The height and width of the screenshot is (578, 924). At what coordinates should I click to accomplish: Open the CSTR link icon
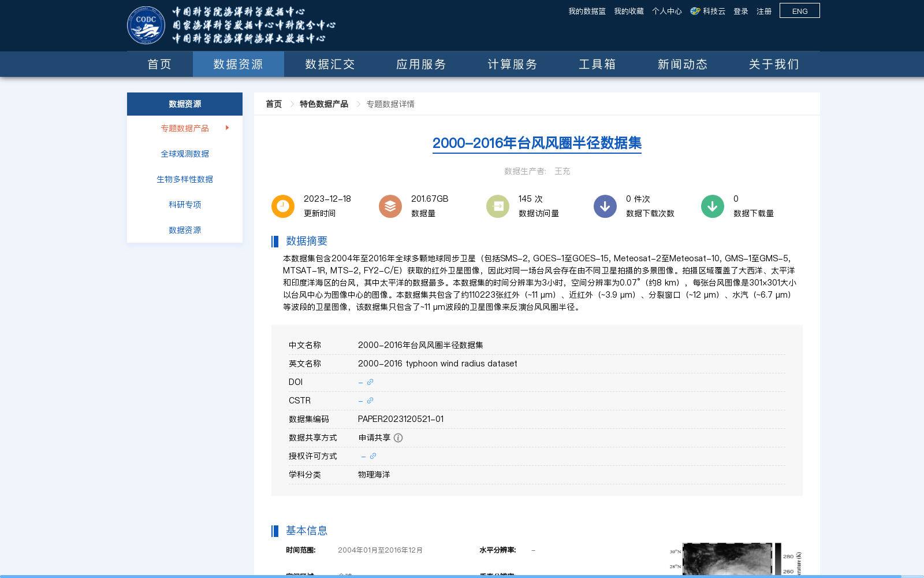tap(370, 401)
